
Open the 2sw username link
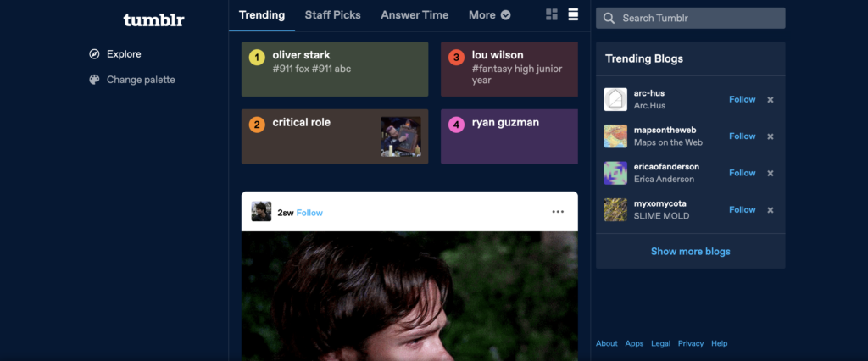286,213
